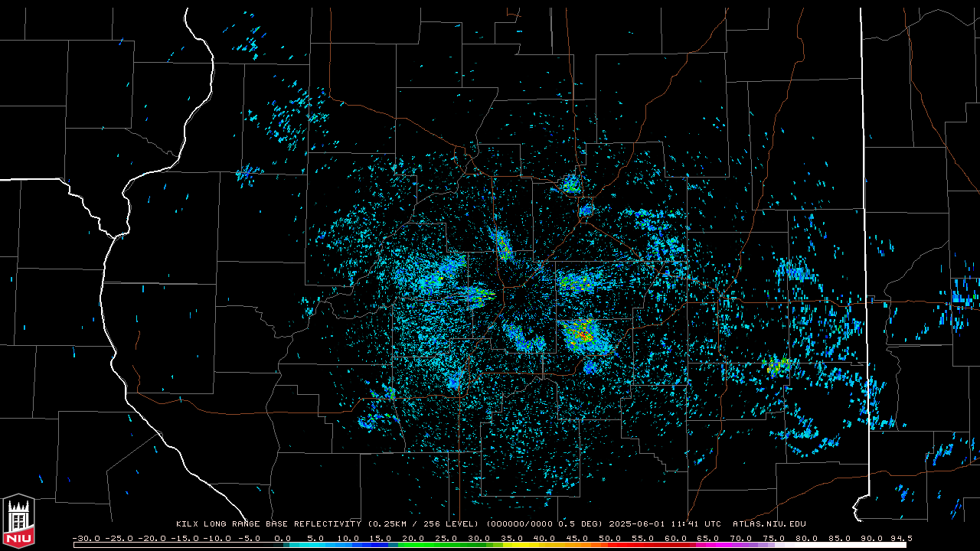Click the 30.0 scale label
The width and height of the screenshot is (980, 551).
[x=479, y=539]
